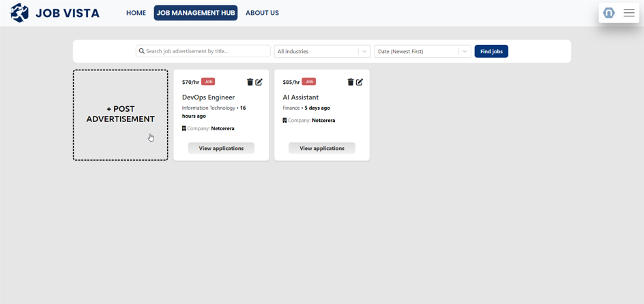Edit the AI Assistant advertisement
This screenshot has width=644, height=304.
pyautogui.click(x=360, y=82)
